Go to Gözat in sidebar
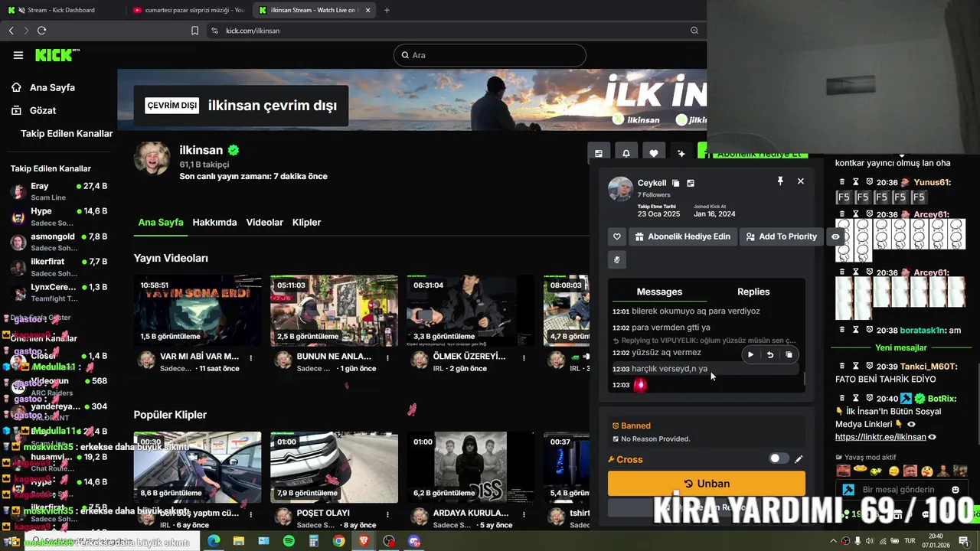 [43, 110]
